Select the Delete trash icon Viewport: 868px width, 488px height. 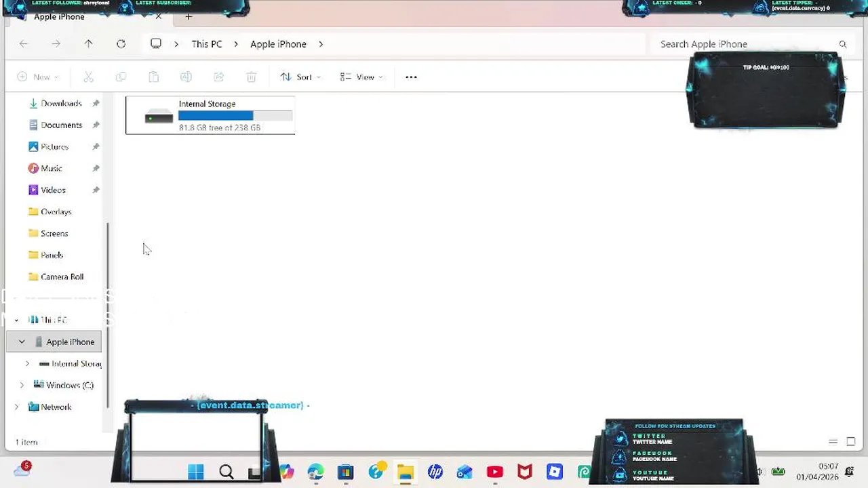pos(251,77)
